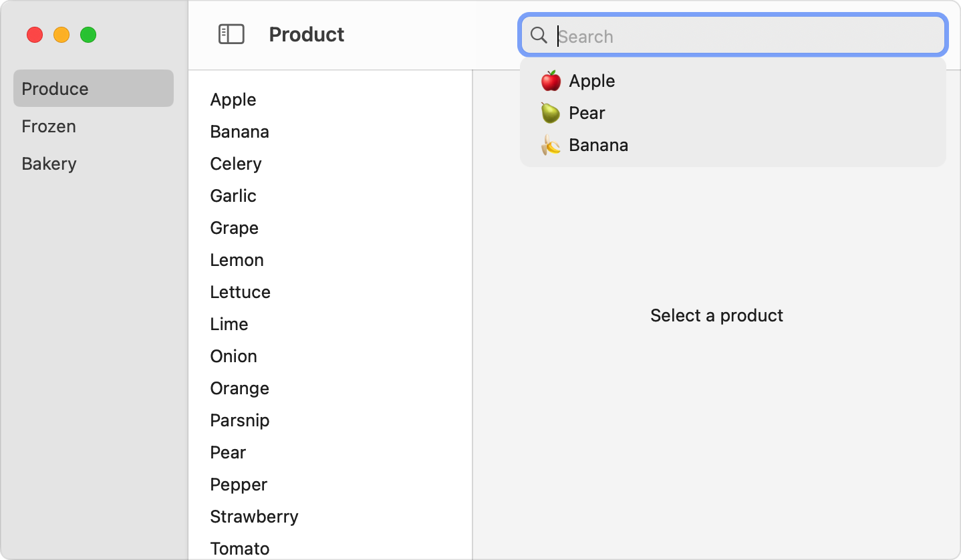Select Celery in the product list
The width and height of the screenshot is (961, 560).
coord(235,163)
